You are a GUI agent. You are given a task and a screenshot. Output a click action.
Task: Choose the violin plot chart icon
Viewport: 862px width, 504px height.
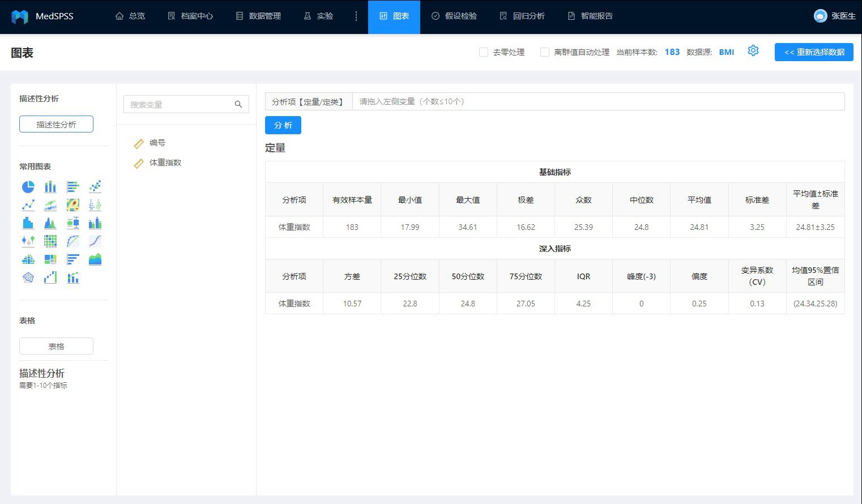(x=28, y=241)
